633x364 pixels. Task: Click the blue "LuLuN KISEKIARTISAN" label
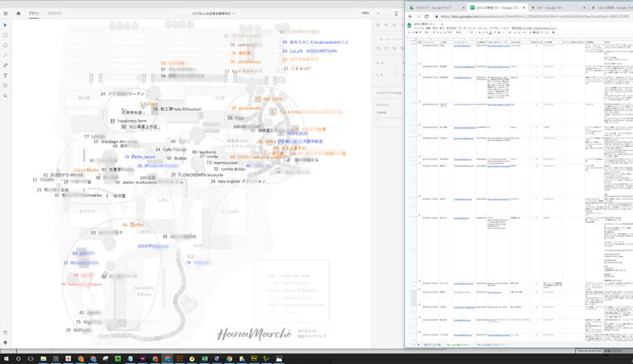point(313,51)
